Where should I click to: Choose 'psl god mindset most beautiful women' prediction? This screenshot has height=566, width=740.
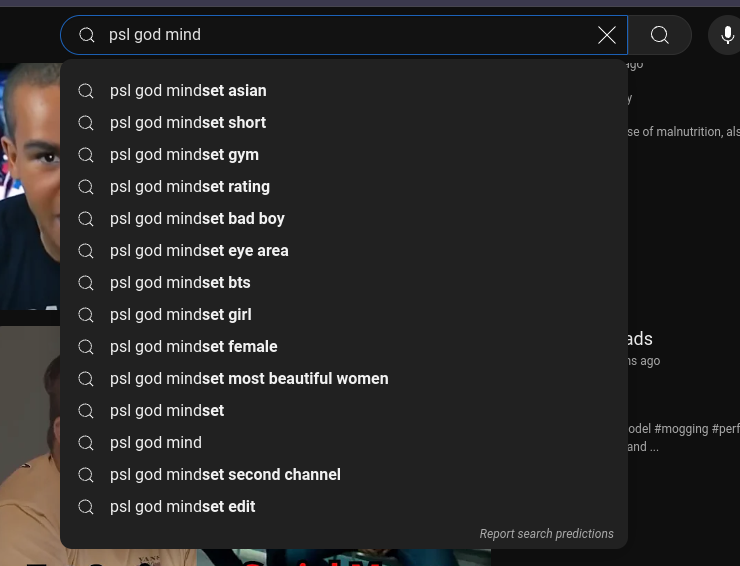pos(344,379)
